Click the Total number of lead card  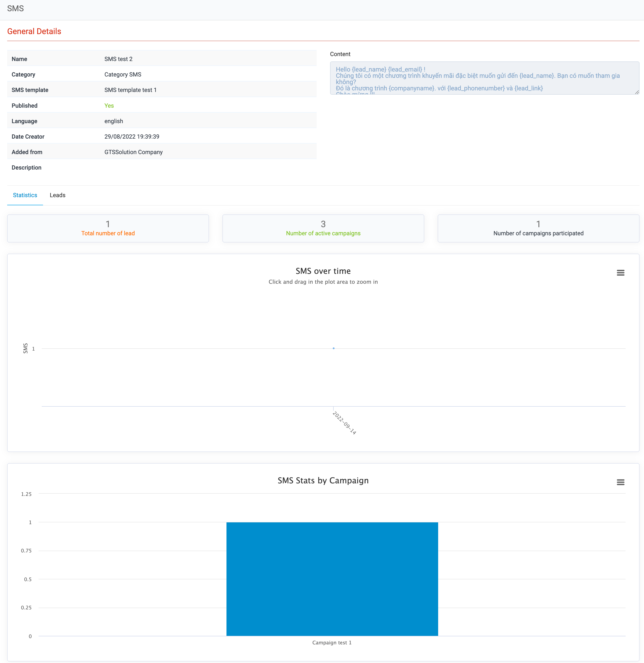pos(108,228)
